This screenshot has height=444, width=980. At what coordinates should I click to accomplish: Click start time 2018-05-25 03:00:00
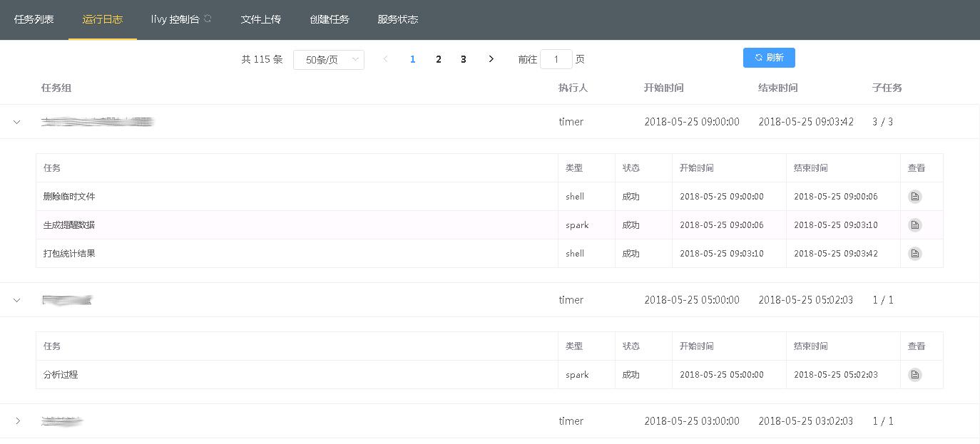pyautogui.click(x=692, y=421)
